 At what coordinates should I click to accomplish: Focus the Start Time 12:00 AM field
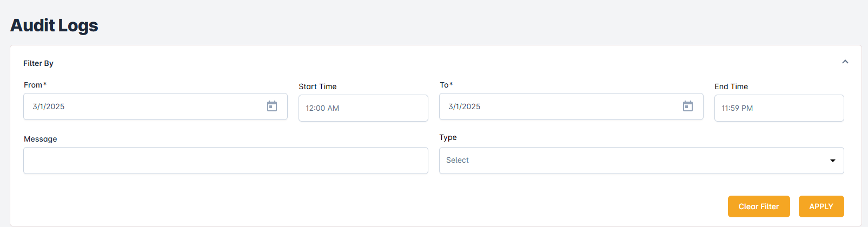click(x=363, y=108)
